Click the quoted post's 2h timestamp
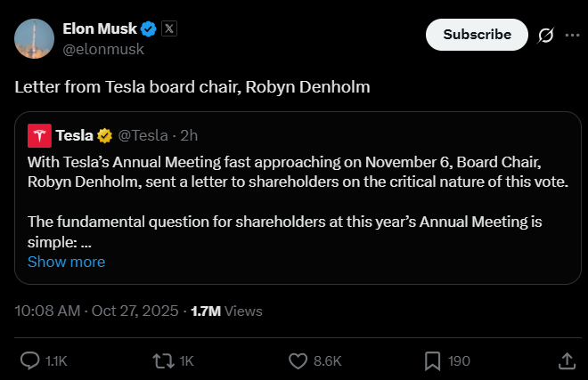This screenshot has height=380, width=588. click(188, 135)
